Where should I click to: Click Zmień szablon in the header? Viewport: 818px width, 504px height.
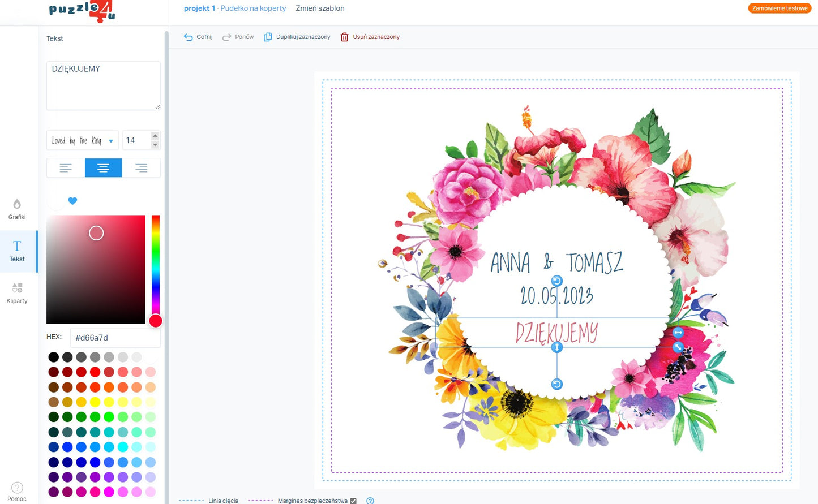tap(320, 8)
